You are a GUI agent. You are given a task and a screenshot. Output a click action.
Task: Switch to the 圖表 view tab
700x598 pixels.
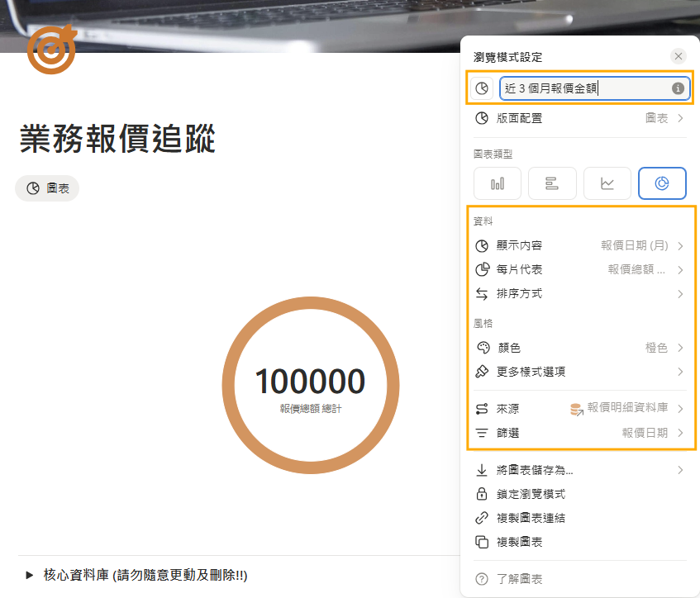point(47,188)
